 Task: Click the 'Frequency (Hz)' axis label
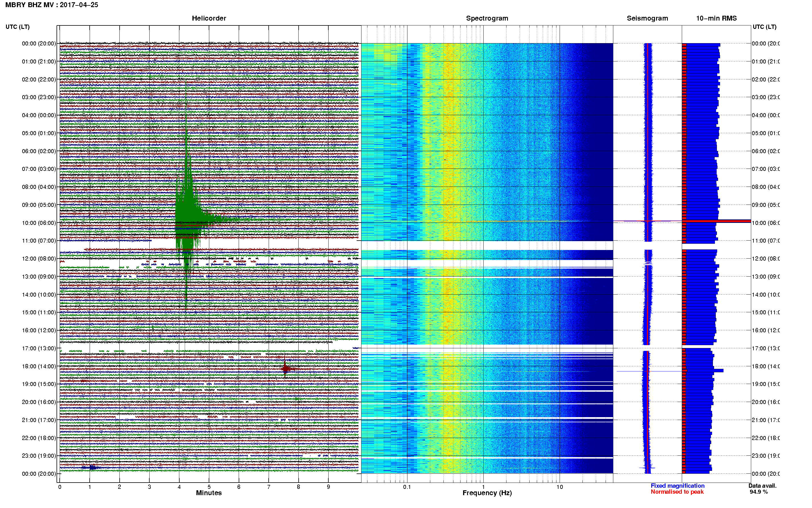487,493
